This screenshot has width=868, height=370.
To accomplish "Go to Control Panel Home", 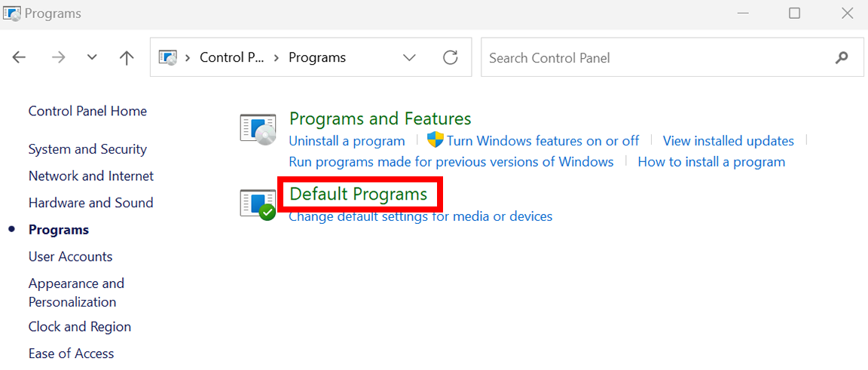I will [87, 111].
